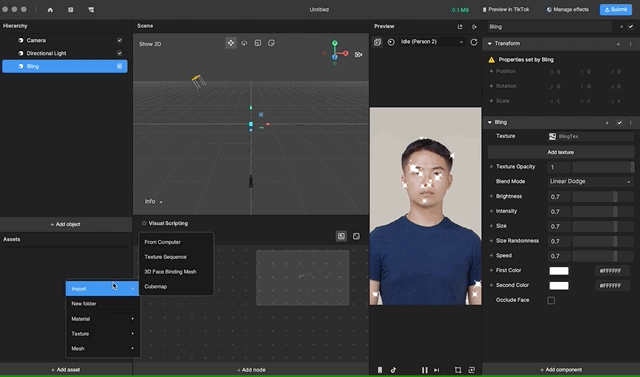Click the BlingTex texture icon
Screen dimensions: 640x377
pos(552,137)
